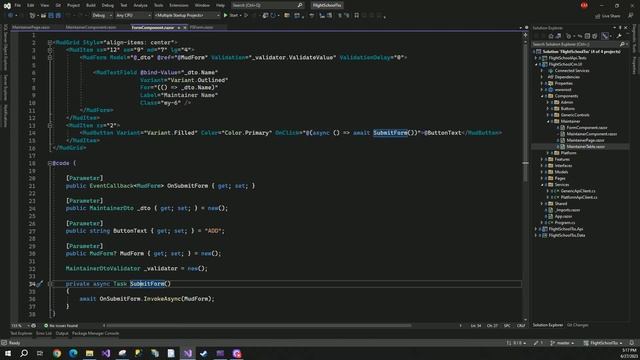Switch to the Git Changes tab
640x360 pixels.
coord(577,325)
